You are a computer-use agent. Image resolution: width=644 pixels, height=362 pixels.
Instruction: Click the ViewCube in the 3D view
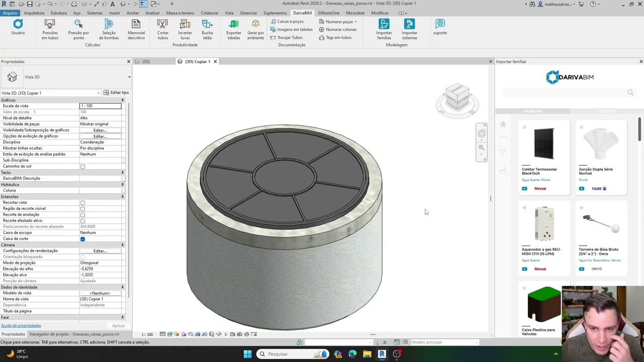click(x=457, y=96)
